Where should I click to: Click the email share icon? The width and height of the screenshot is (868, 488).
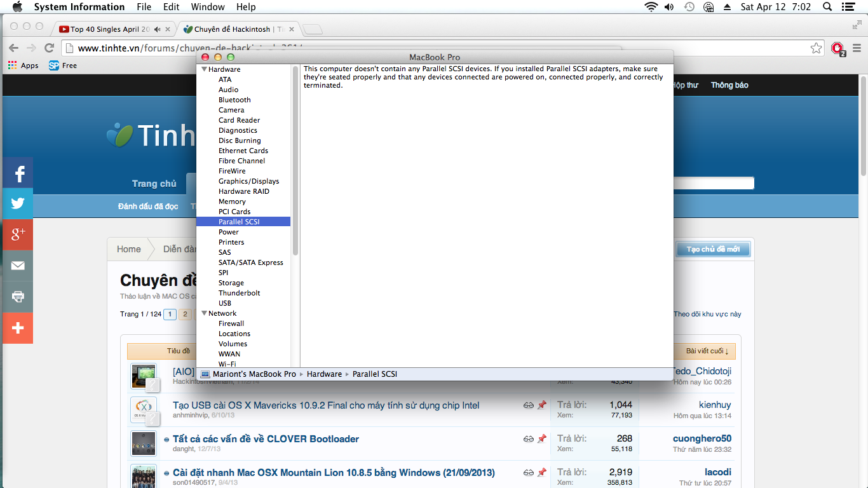tap(18, 266)
